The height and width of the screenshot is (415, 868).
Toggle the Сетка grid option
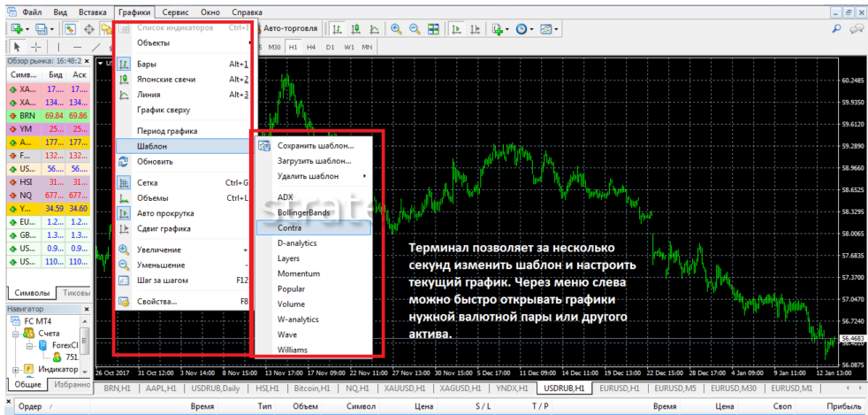tap(148, 183)
